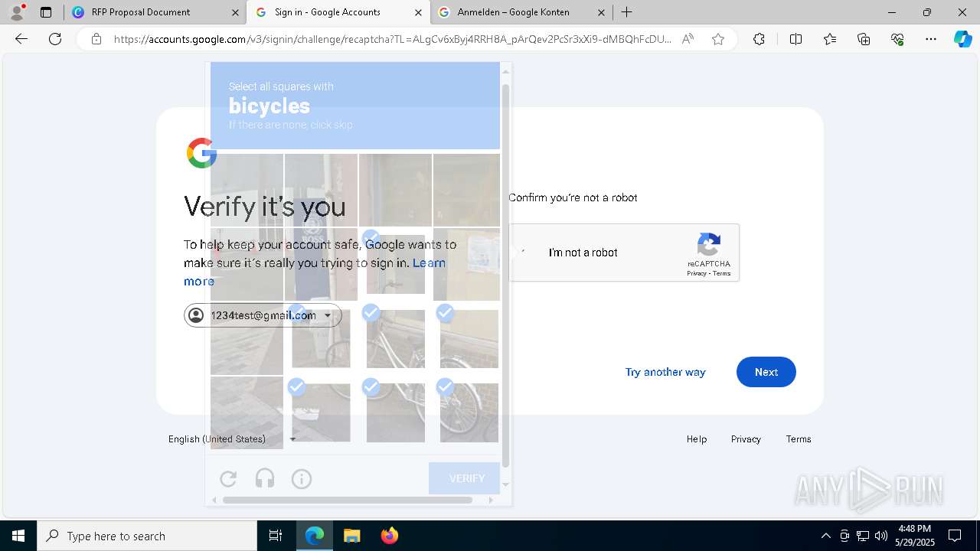Open the browser profile icon

(x=17, y=12)
